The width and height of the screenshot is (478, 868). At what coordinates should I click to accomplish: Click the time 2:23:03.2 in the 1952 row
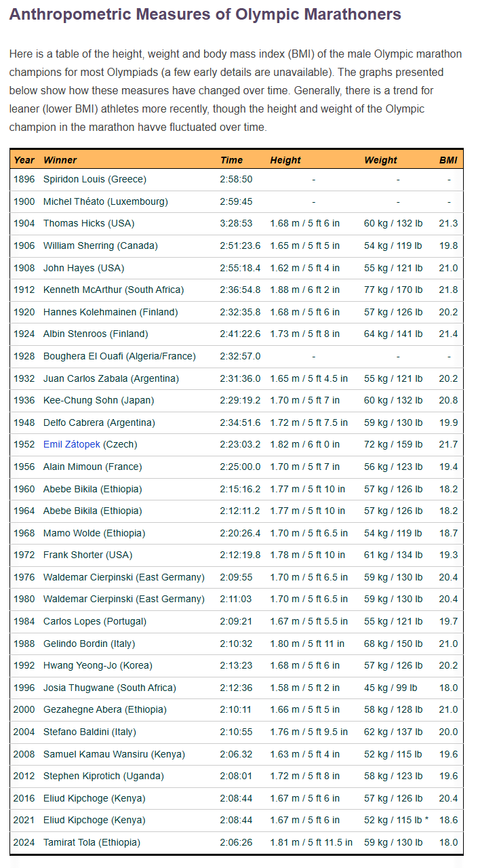click(240, 444)
